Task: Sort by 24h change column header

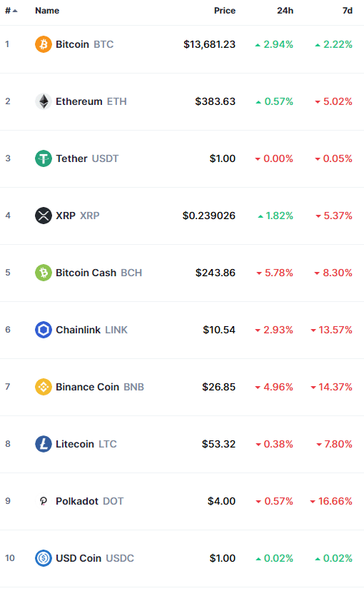Action: click(285, 11)
